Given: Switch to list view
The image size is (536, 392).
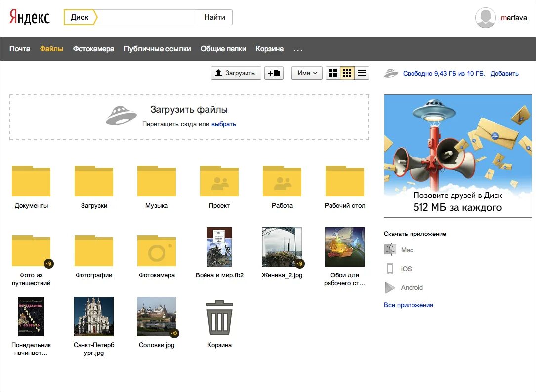Looking at the screenshot, I should pos(362,73).
